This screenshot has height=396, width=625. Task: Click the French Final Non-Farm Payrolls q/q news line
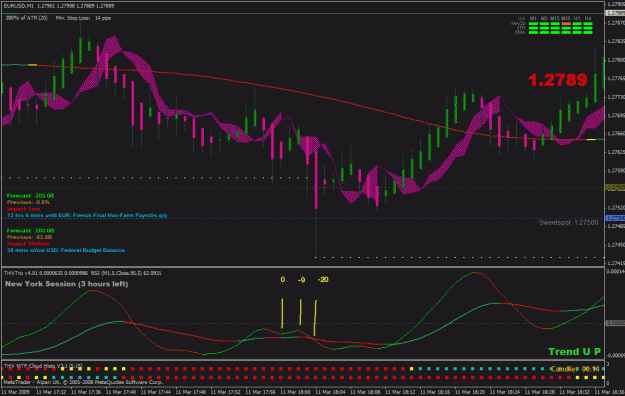tap(87, 215)
